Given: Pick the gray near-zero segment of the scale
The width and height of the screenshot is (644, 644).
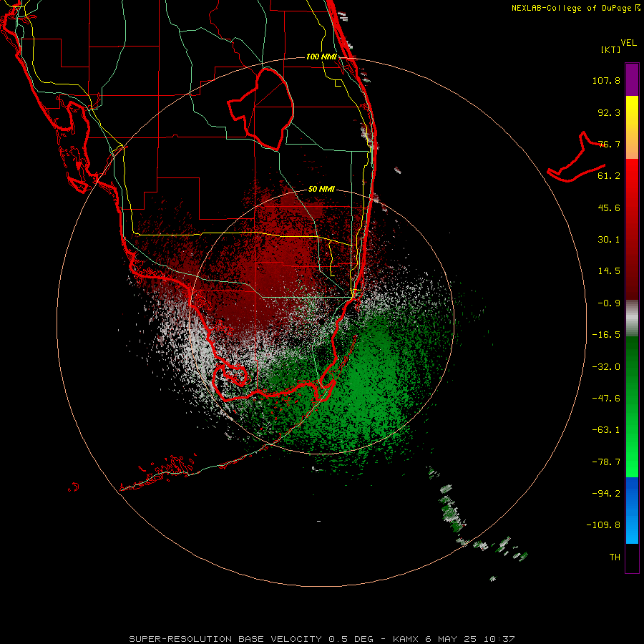Looking at the screenshot, I should [x=632, y=317].
